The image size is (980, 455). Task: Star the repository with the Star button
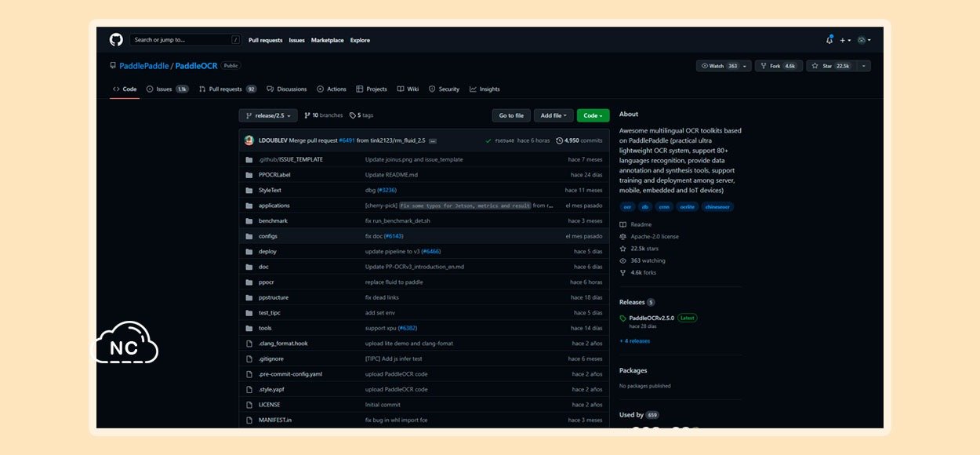pyautogui.click(x=831, y=66)
